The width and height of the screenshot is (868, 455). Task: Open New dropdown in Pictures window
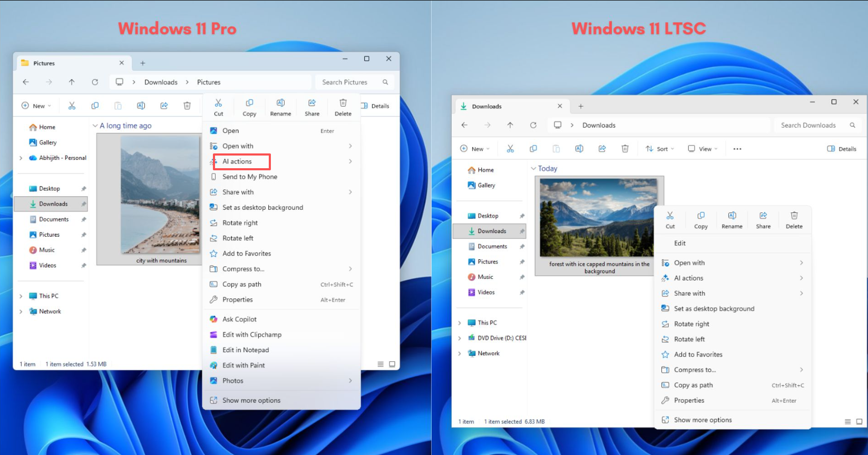point(36,106)
